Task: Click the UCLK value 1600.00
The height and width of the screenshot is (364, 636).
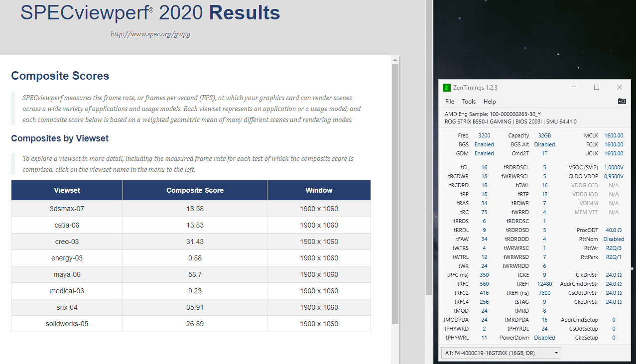Action: [x=614, y=153]
